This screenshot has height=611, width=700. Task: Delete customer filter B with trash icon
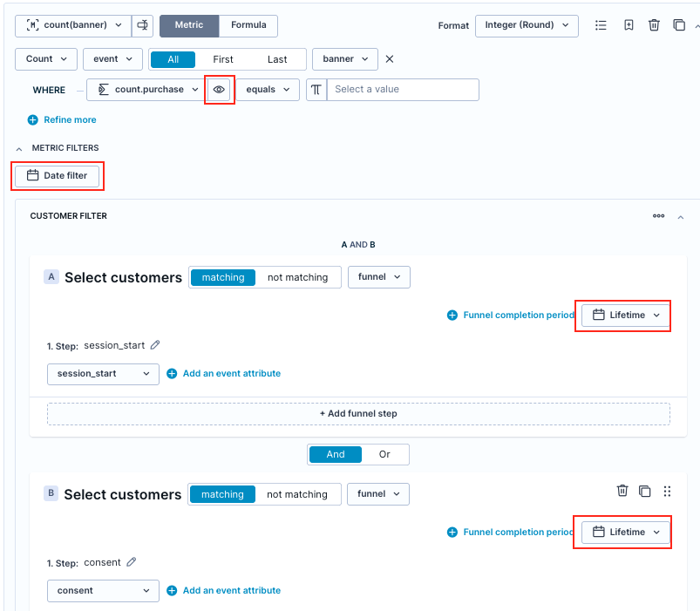tap(622, 491)
